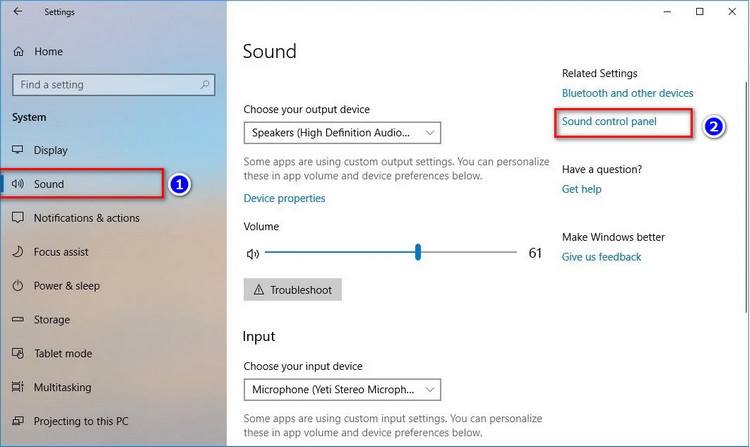750x447 pixels.
Task: Minimize the Settings window
Action: pyautogui.click(x=667, y=11)
